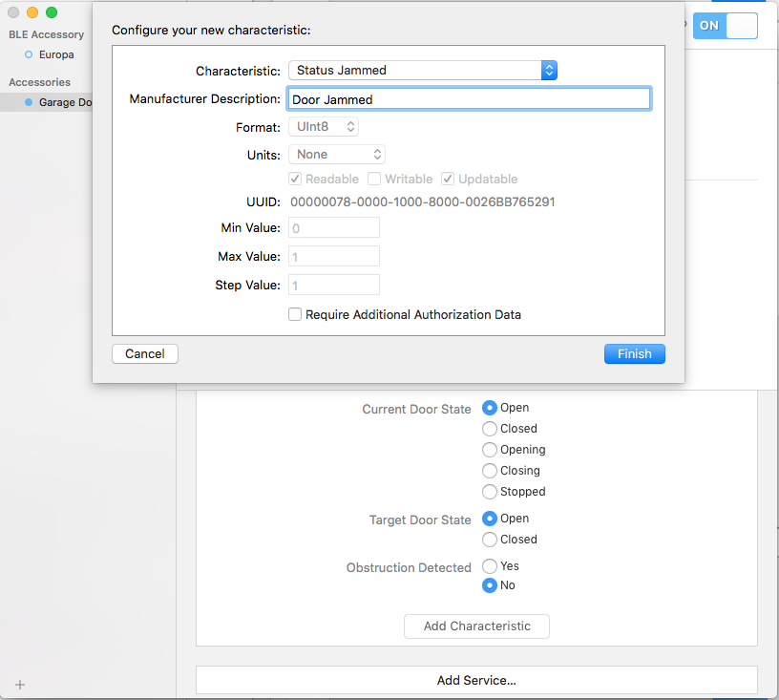Select Closed for Current Door State
The image size is (779, 700).
click(489, 428)
